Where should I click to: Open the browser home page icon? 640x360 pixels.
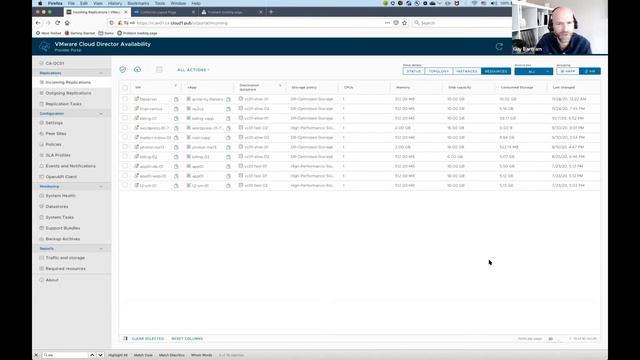(x=67, y=23)
